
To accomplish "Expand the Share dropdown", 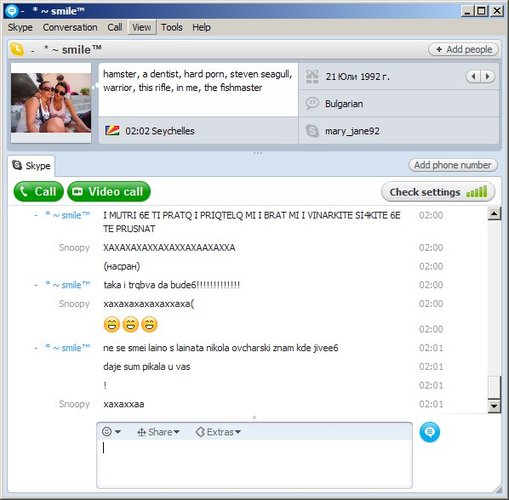I will 158,432.
